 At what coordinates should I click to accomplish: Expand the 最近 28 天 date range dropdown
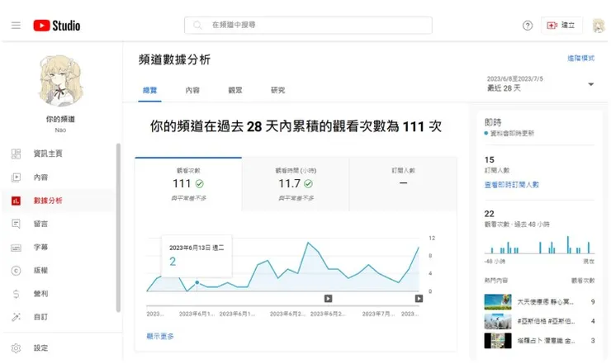[x=541, y=84]
